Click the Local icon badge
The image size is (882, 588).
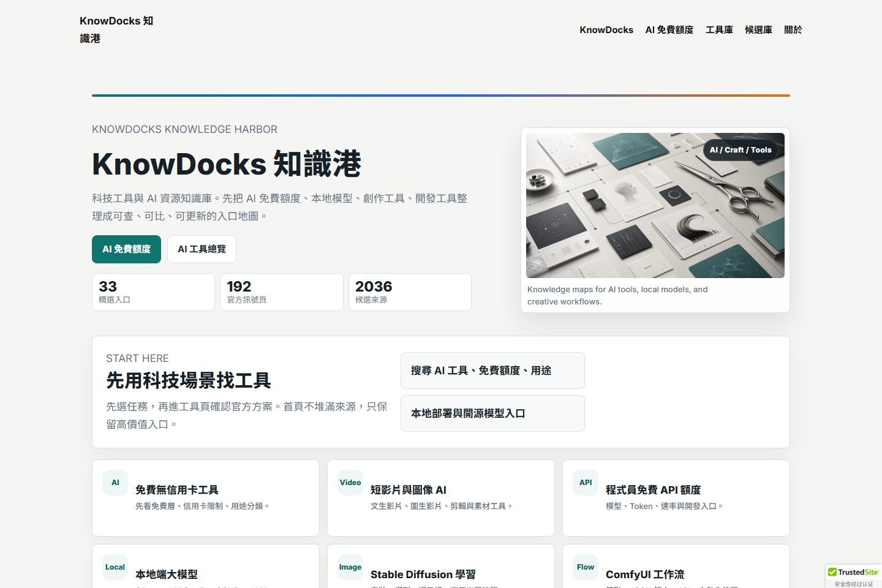coord(115,567)
